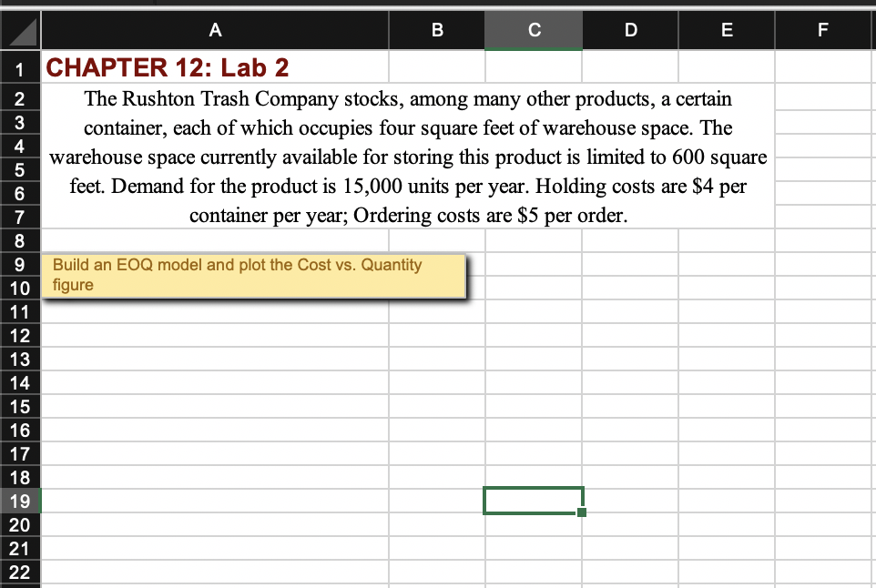876x588 pixels.
Task: Select row 15 header
Action: [x=20, y=407]
